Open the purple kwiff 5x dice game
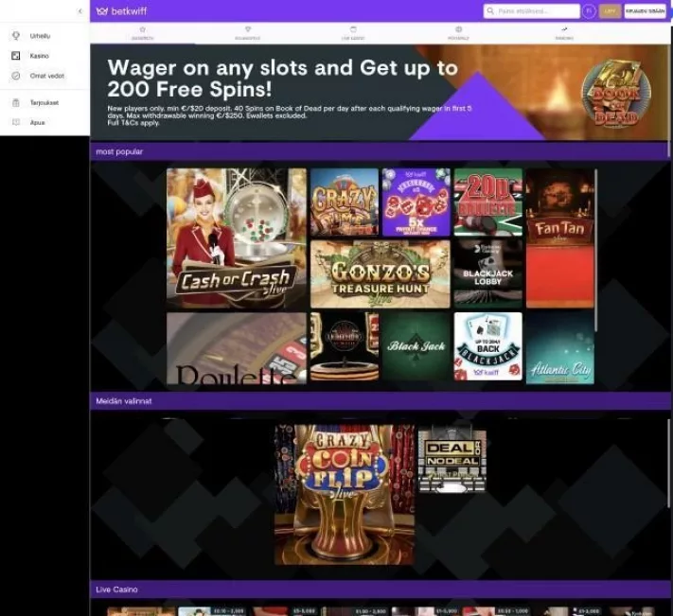The width and height of the screenshot is (673, 616). tap(416, 202)
